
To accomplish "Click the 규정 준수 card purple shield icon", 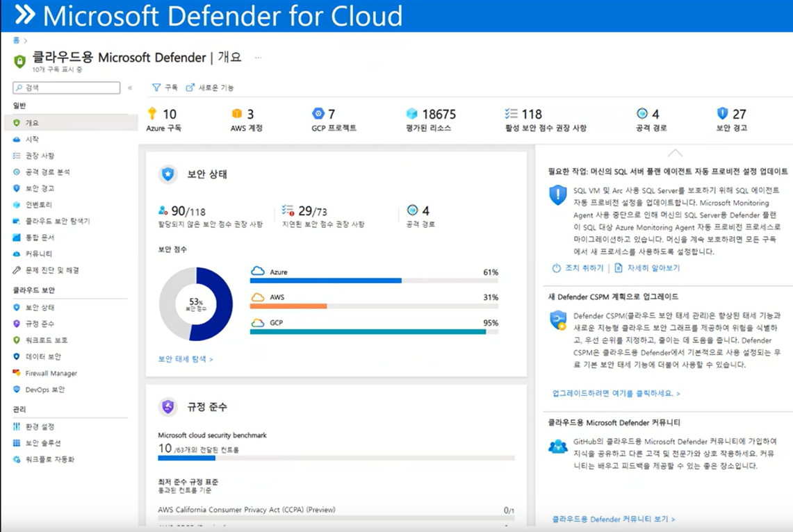I will (x=168, y=407).
